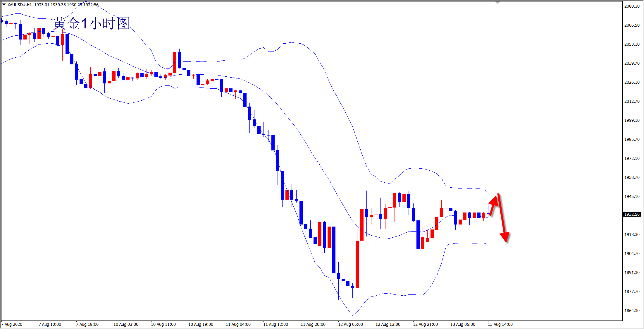Click the 2039.70 price scale label
Screen dimensions: 644x329
click(x=632, y=63)
